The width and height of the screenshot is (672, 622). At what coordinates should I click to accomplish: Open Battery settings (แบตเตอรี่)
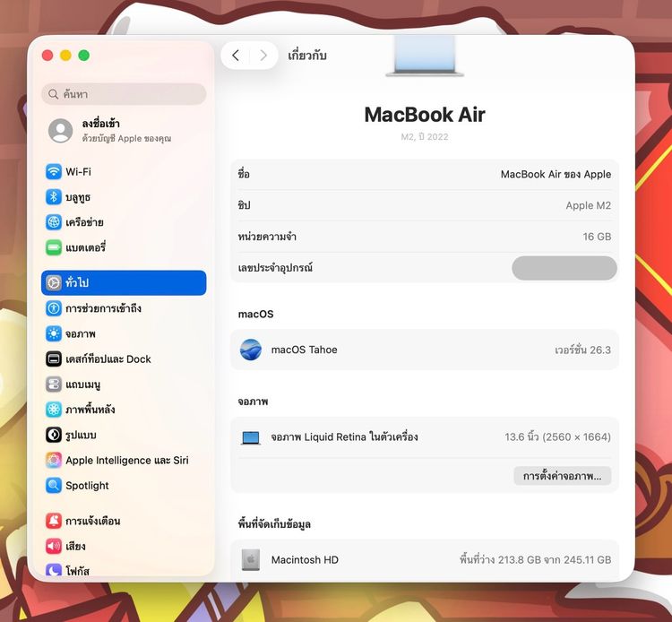(x=124, y=247)
